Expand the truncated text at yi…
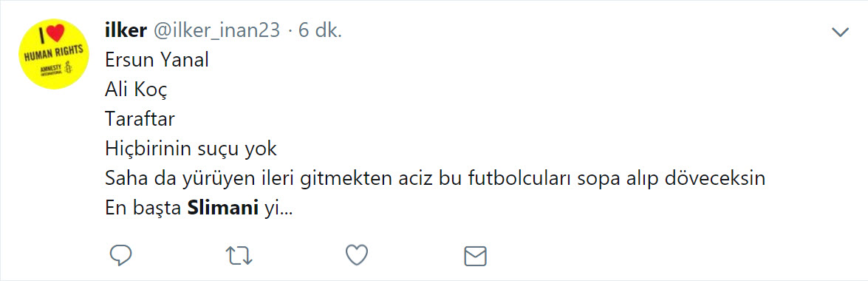Viewport: 868px width, 281px height. (278, 211)
